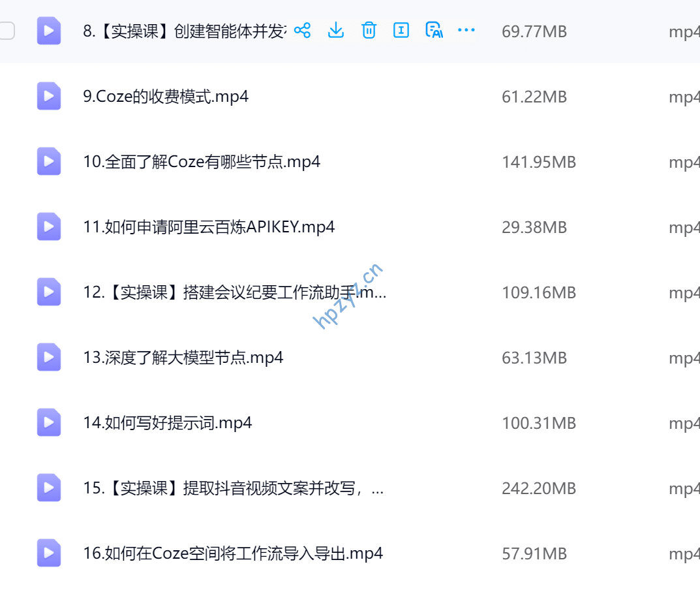Click the video icon of 14.如何写好提示词.mp4
Viewport: 700px width, 592px height.
[49, 423]
